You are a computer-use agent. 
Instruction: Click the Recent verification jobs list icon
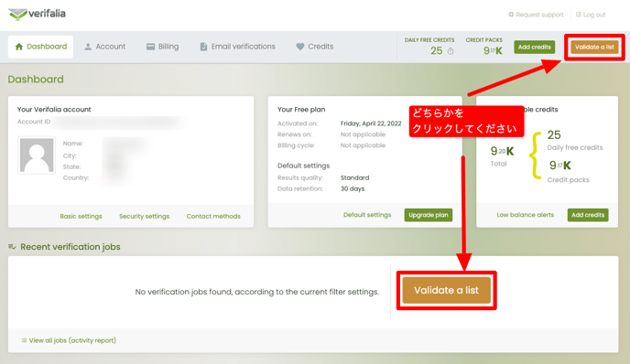[12, 247]
